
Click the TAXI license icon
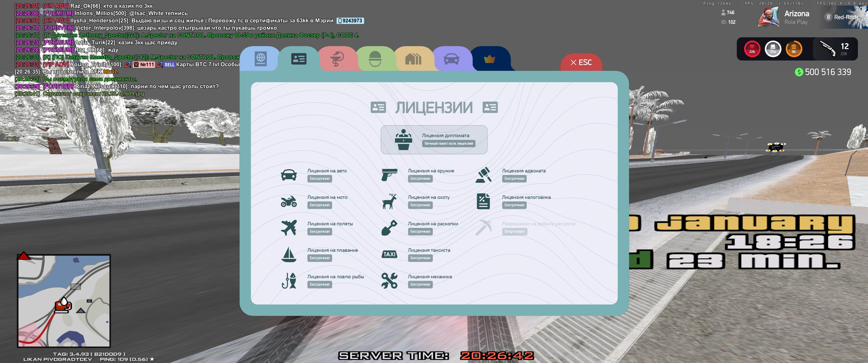tap(389, 254)
